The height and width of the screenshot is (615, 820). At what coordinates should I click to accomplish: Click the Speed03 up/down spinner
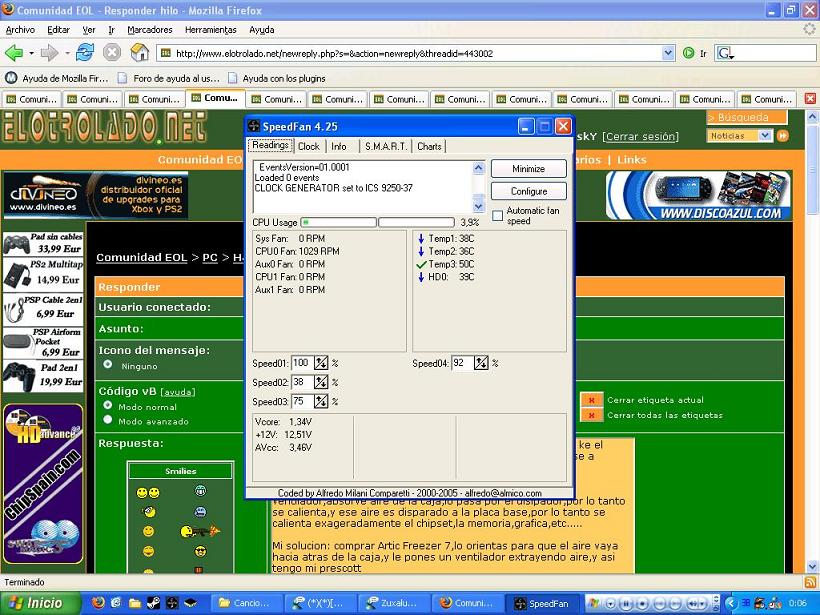321,402
